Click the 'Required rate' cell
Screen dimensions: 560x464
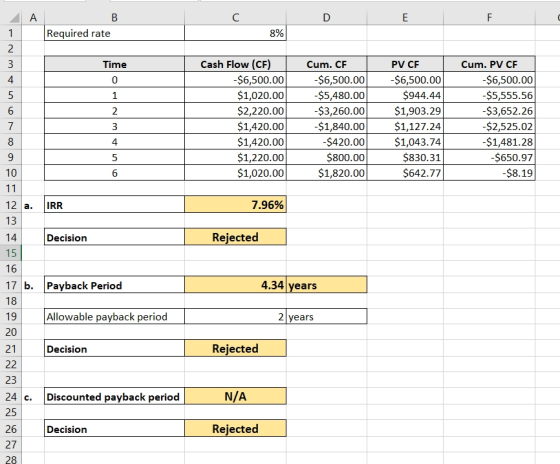(x=114, y=33)
